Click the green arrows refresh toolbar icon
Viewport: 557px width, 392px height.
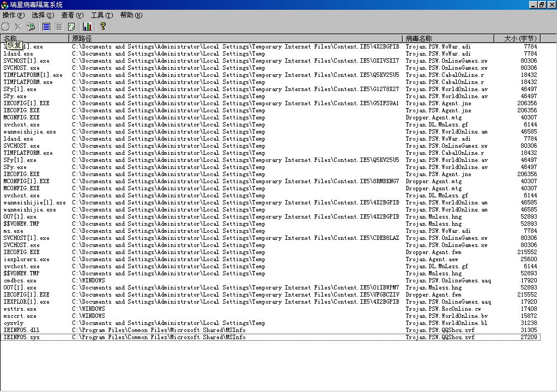pyautogui.click(x=71, y=27)
